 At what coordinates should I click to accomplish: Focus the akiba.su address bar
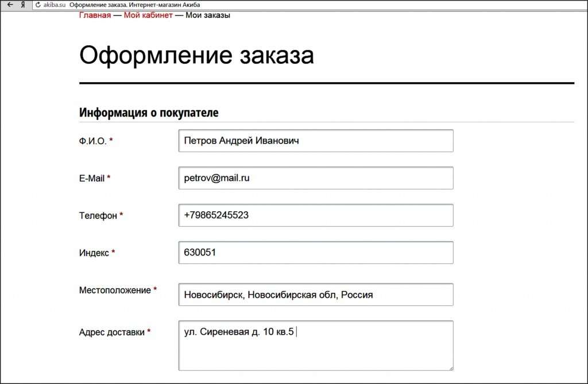tap(311, 5)
